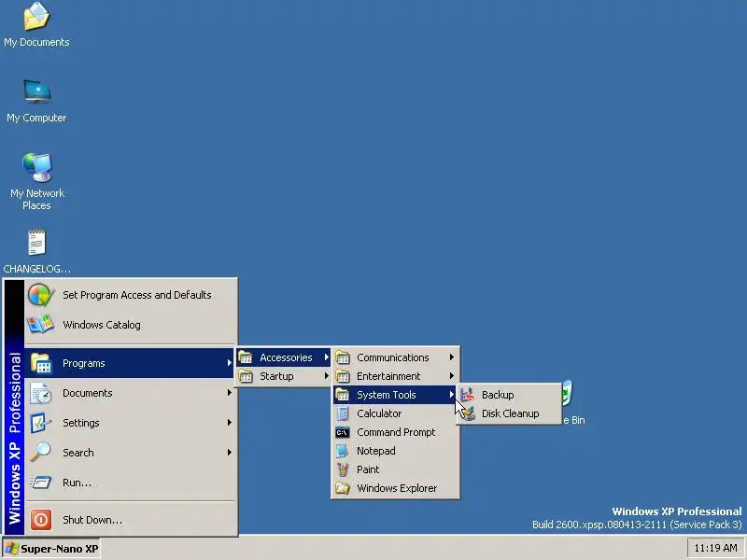Click the Paint brushes icon
The height and width of the screenshot is (560, 747).
(343, 469)
